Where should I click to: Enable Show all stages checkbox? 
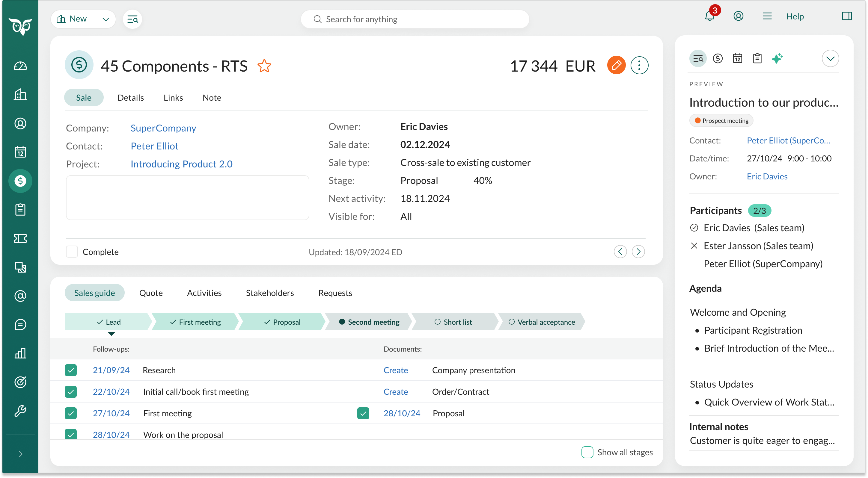587,452
